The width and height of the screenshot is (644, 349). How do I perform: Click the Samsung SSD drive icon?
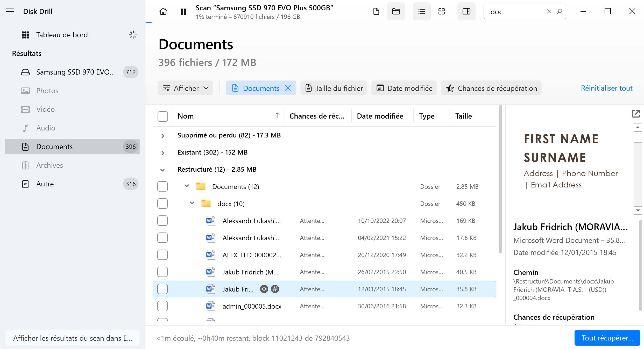pyautogui.click(x=25, y=72)
